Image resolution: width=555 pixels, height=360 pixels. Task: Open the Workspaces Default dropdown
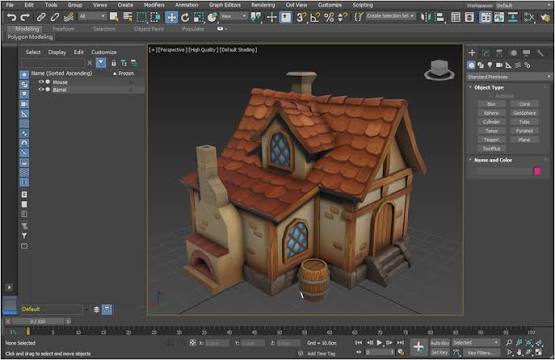click(x=523, y=5)
